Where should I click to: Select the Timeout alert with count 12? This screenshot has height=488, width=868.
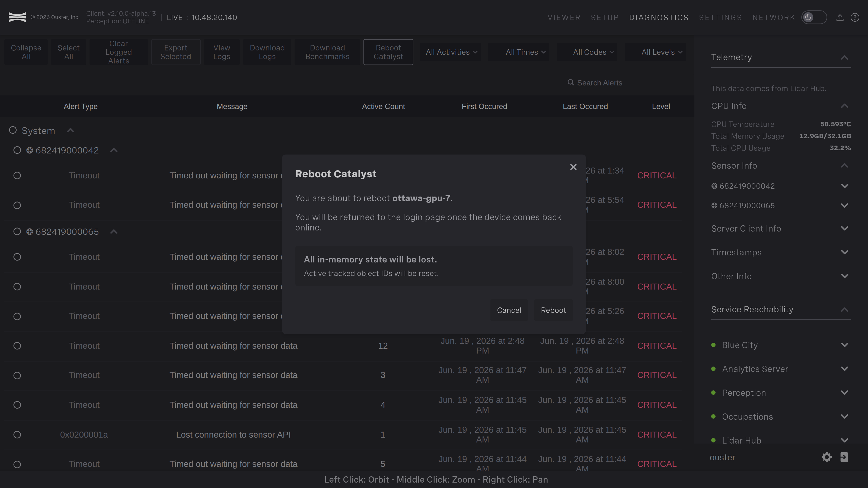17,346
